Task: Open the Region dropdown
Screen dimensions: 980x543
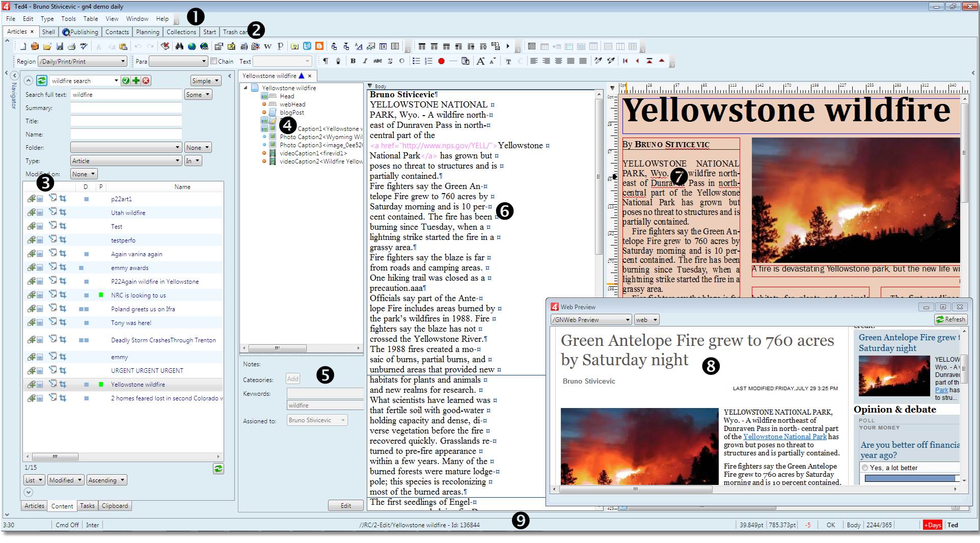Action: 82,61
